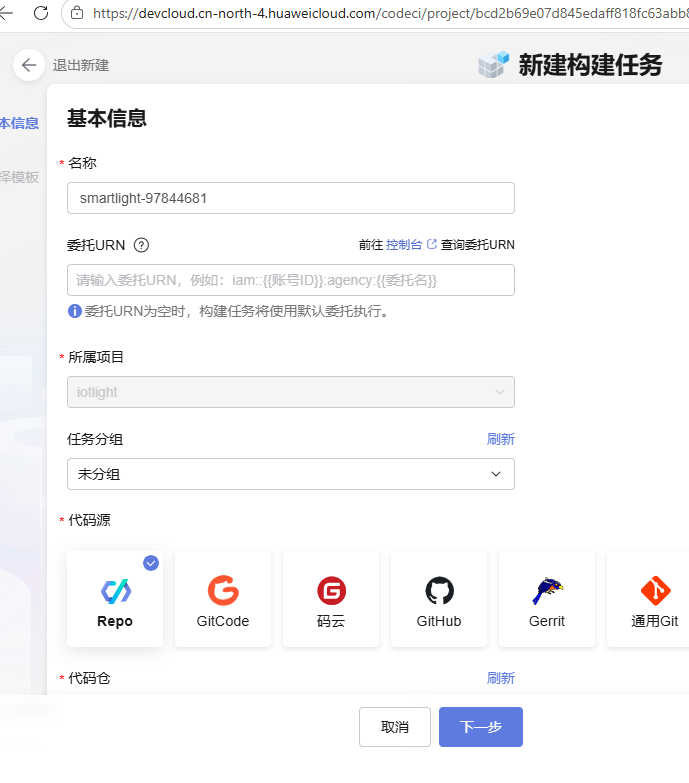Open the 选择模板 step in sidebar
The width and height of the screenshot is (689, 783).
point(19,177)
